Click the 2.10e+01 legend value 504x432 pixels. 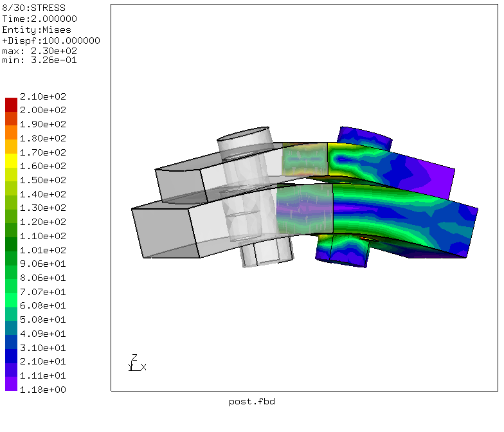[x=42, y=361]
